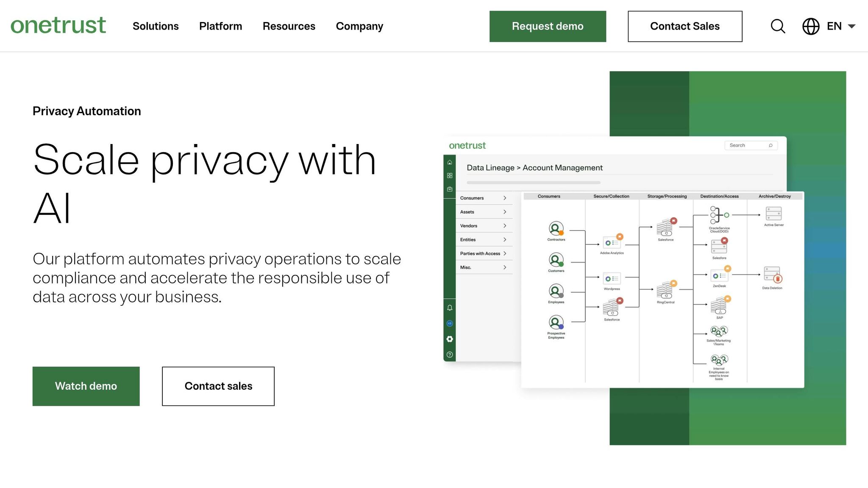Click the Privacy Automation heading text
Image resolution: width=868 pixels, height=488 pixels.
click(86, 111)
